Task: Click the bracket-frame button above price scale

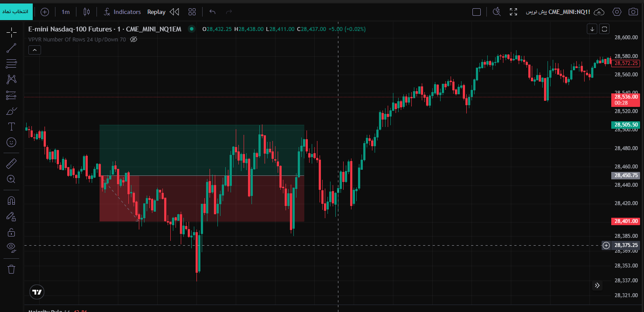Action: (x=605, y=29)
